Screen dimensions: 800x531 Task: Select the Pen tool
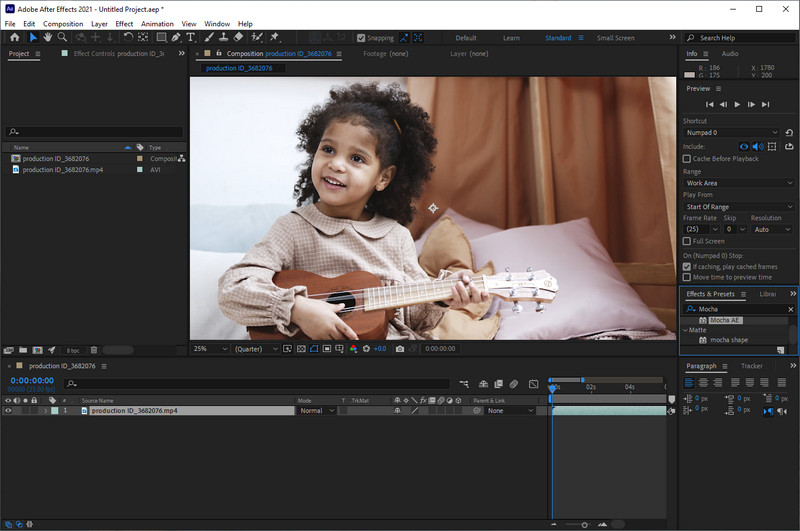(x=176, y=38)
